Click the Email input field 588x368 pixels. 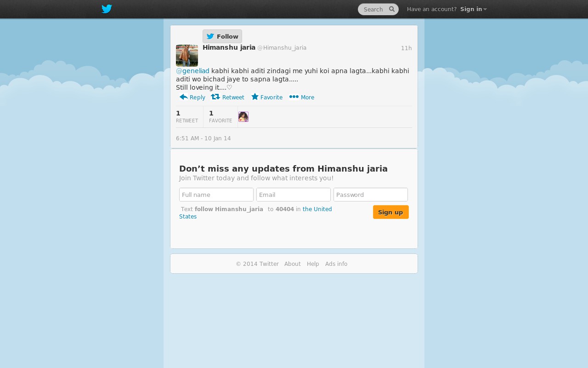(x=294, y=195)
